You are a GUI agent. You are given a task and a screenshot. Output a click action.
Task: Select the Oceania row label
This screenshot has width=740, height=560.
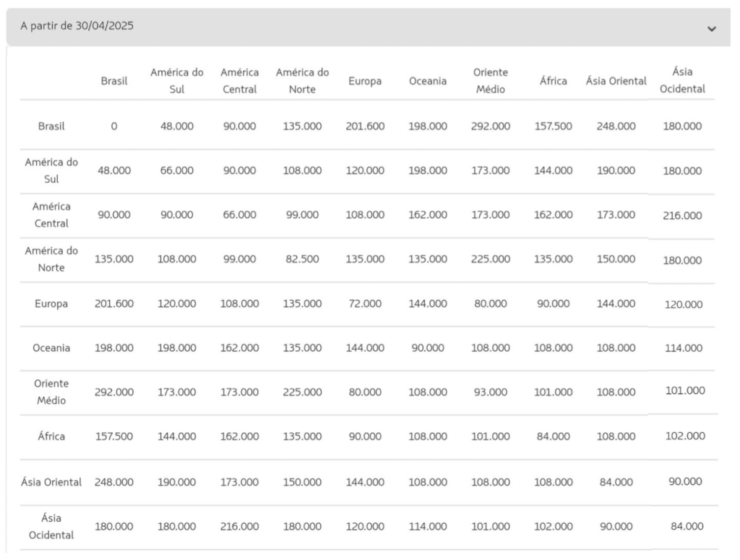click(x=51, y=348)
